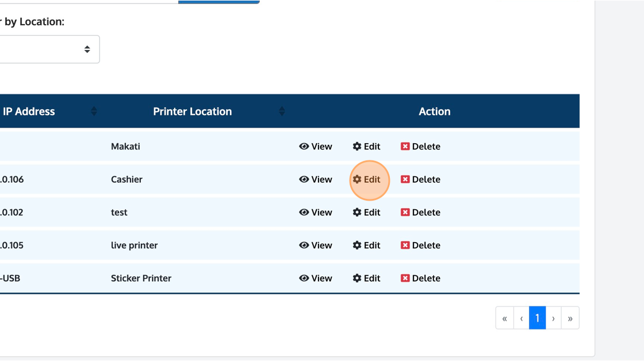Image resolution: width=644 pixels, height=361 pixels.
Task: Go to previous page in pagination
Action: [x=522, y=318]
